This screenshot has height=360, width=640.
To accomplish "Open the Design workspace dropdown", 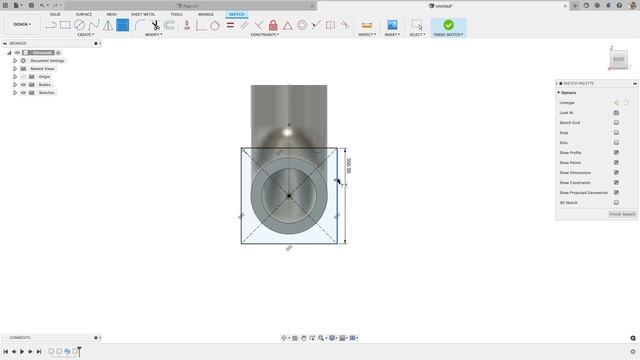I will tap(22, 24).
